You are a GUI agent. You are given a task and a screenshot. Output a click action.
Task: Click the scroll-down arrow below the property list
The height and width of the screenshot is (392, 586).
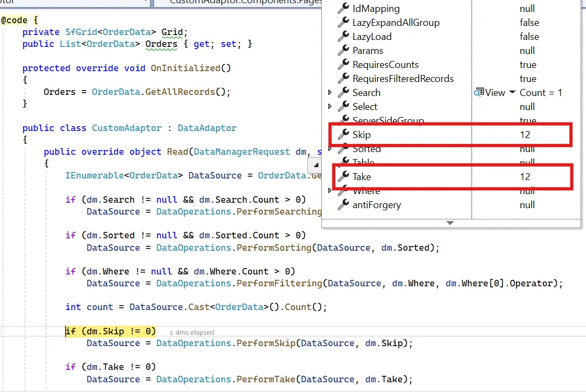[450, 223]
